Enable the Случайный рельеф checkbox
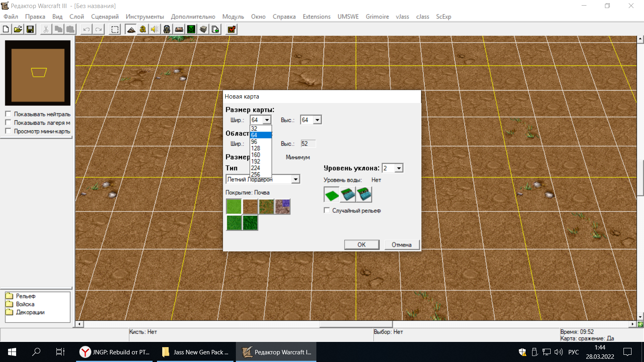Viewport: 644px width, 362px height. [327, 210]
